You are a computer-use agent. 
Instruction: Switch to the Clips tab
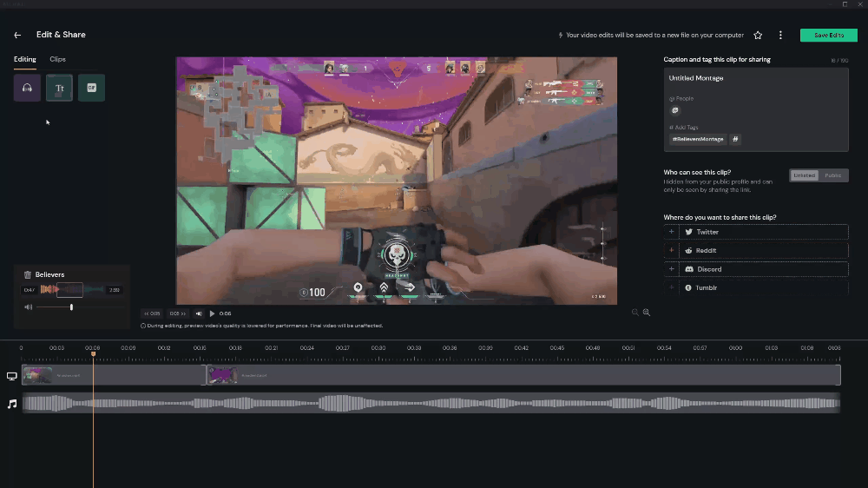(57, 59)
